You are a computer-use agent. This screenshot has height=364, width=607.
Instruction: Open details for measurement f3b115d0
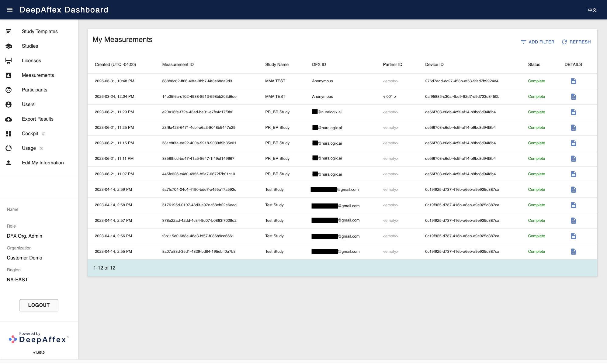coord(573,236)
